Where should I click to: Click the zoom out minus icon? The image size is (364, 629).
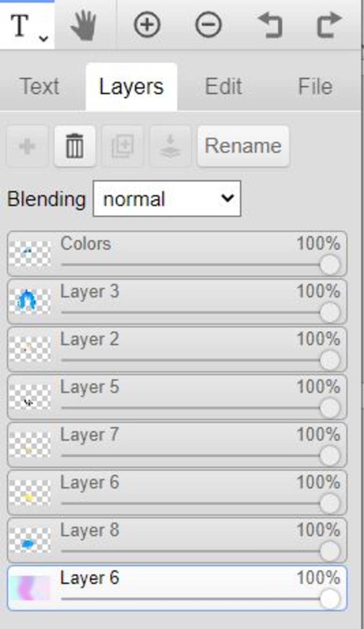point(208,25)
